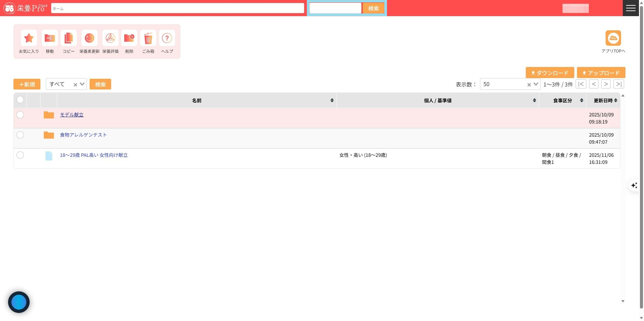Click the top search input field
The height and width of the screenshot is (321, 644).
click(335, 8)
